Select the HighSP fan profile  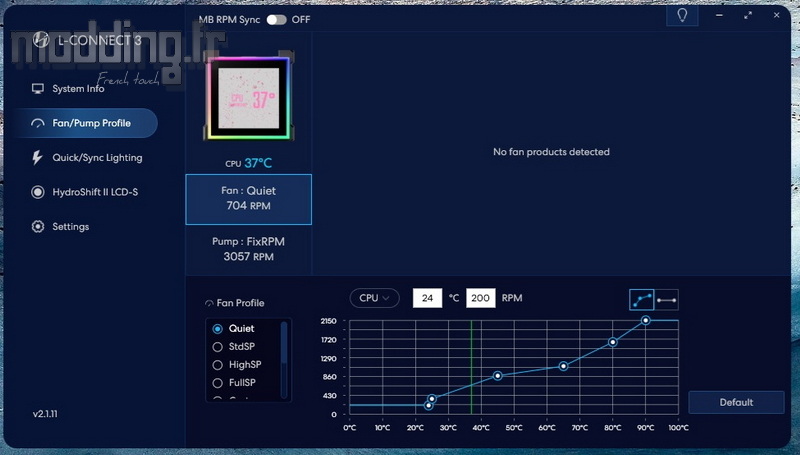[x=219, y=365]
